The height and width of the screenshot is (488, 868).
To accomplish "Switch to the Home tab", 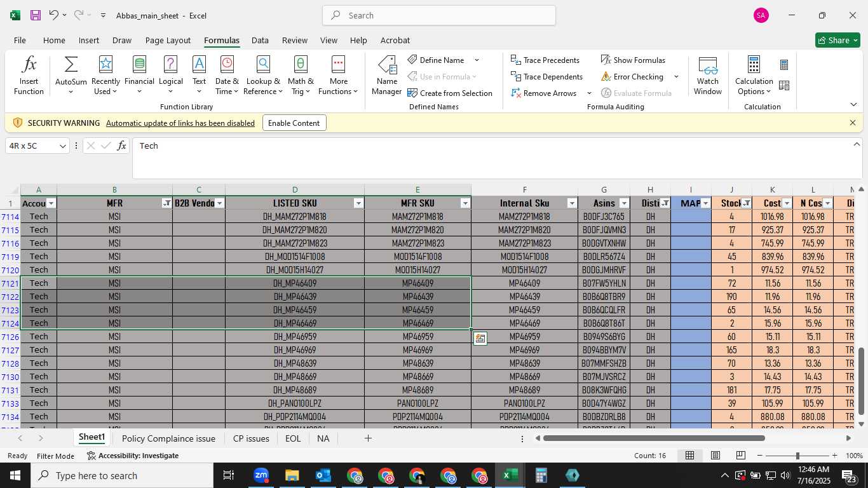I will (x=54, y=40).
